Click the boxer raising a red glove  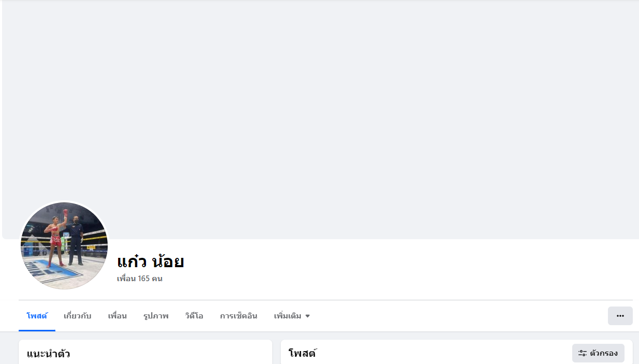click(x=56, y=238)
